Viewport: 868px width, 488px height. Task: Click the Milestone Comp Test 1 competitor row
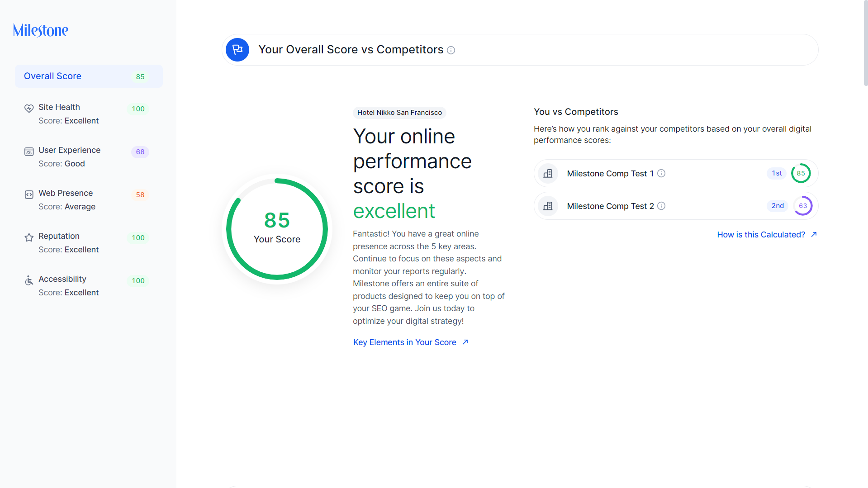point(676,173)
